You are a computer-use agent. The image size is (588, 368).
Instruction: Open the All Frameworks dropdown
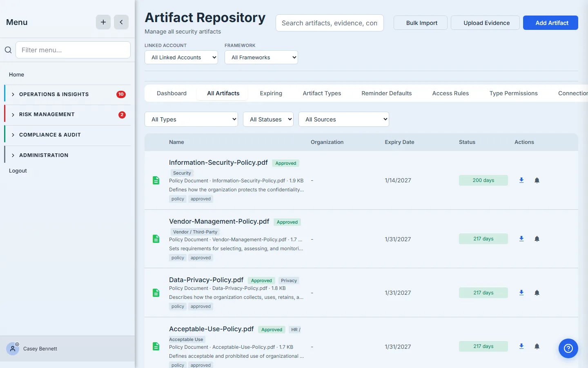(261, 57)
